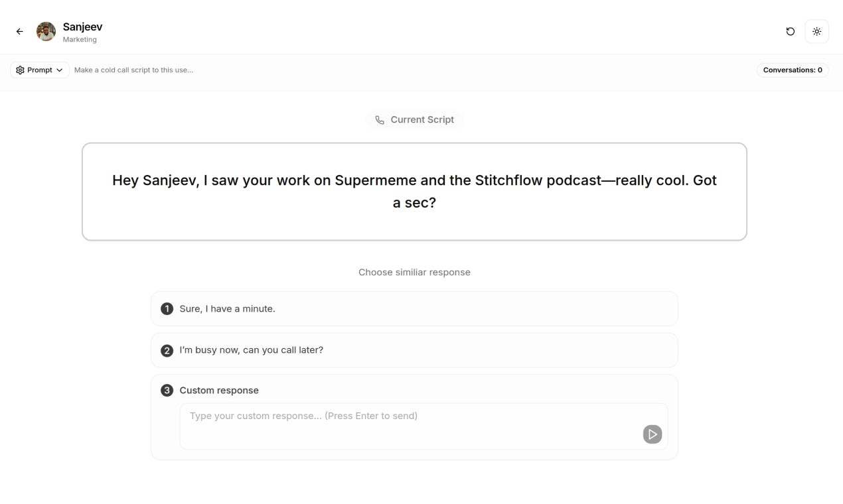The height and width of the screenshot is (504, 843).
Task: Click the back arrow icon
Action: [x=19, y=31]
